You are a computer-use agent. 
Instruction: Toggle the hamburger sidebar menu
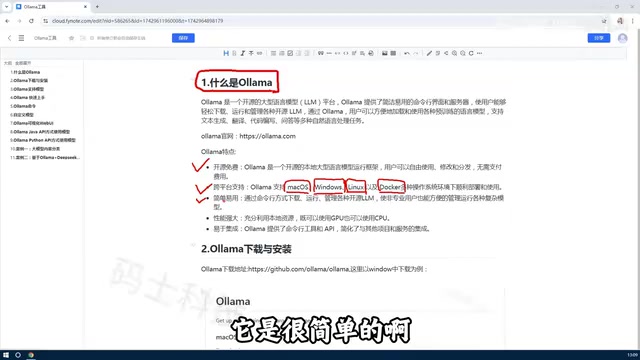[x=21, y=38]
